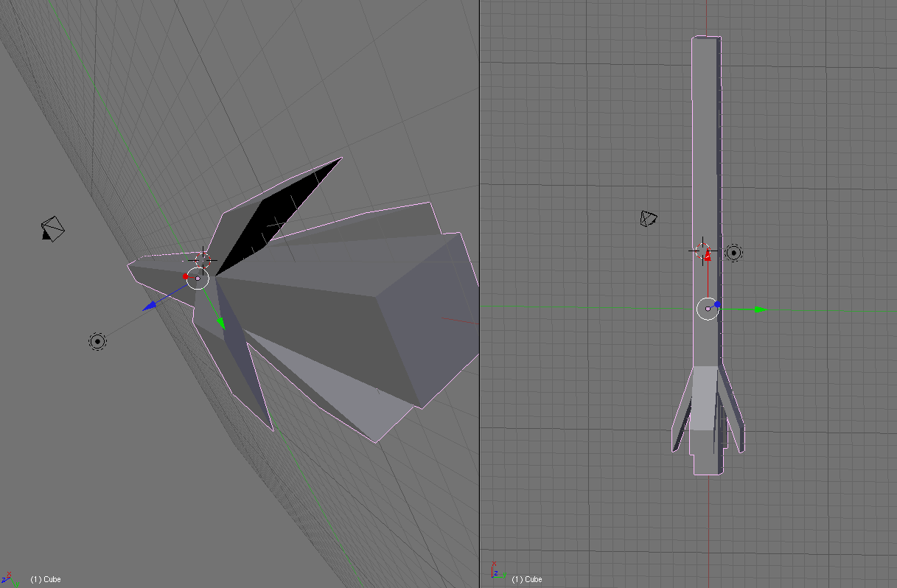Click the white manipulator center circle in left view

pyautogui.click(x=198, y=279)
